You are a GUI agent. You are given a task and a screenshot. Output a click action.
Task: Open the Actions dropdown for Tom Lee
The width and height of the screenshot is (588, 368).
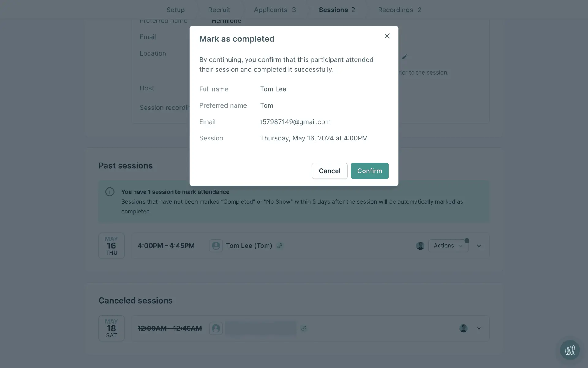(x=448, y=246)
